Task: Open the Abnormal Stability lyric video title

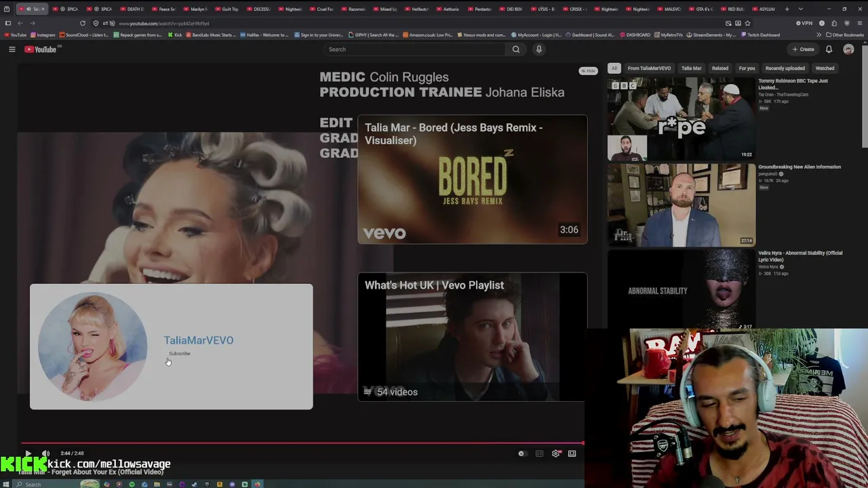Action: coord(800,256)
